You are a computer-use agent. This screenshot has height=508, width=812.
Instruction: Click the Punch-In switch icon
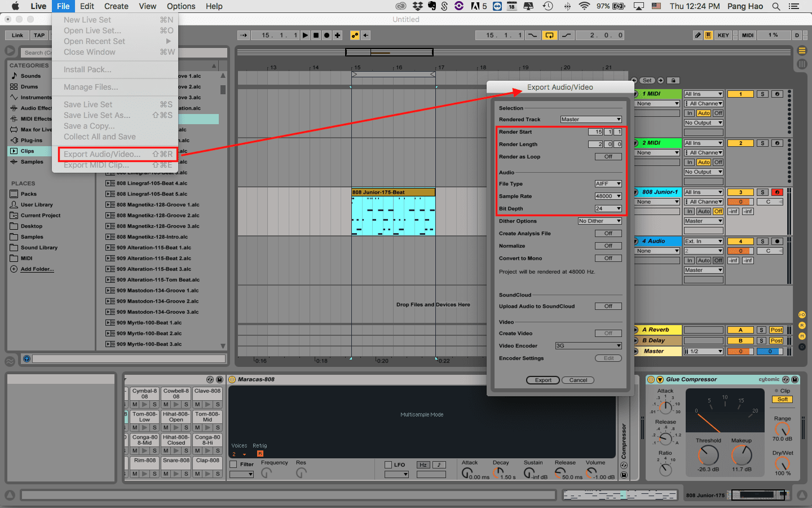click(532, 35)
